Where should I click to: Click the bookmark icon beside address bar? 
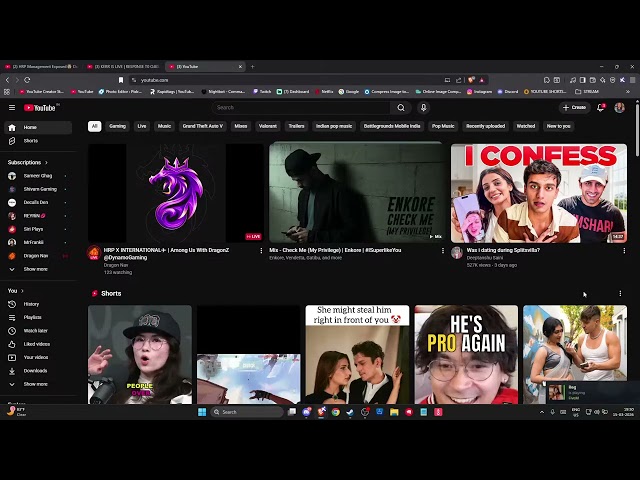(121, 80)
